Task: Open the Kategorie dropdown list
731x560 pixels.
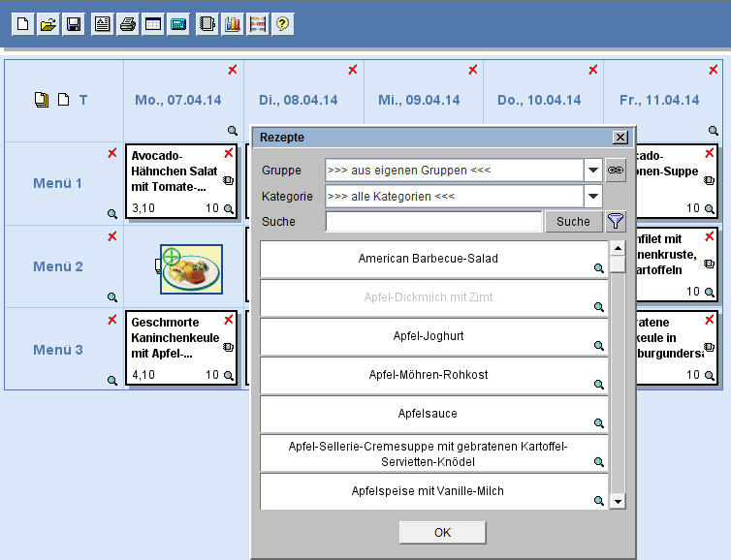Action: click(x=593, y=197)
